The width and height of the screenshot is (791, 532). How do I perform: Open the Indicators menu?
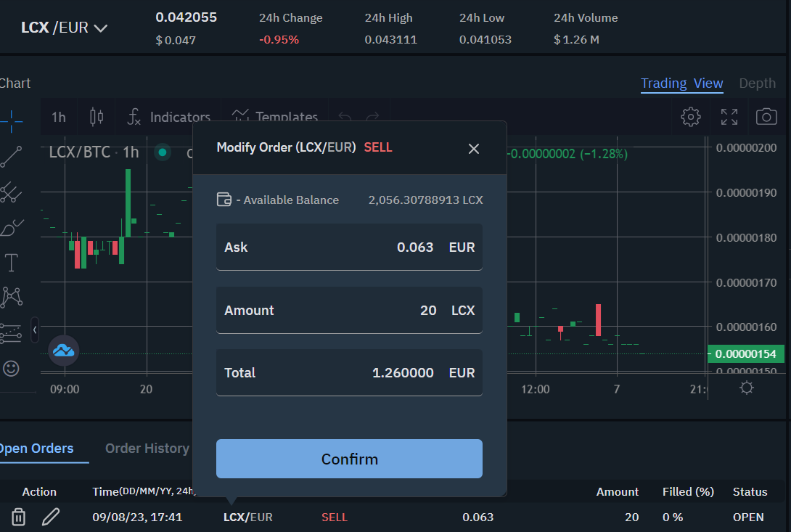[x=170, y=117]
